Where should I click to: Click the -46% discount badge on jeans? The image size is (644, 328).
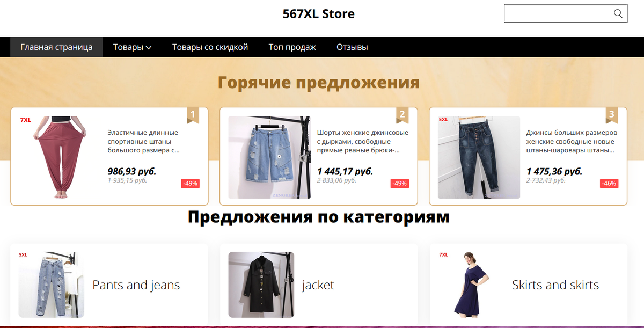point(609,183)
